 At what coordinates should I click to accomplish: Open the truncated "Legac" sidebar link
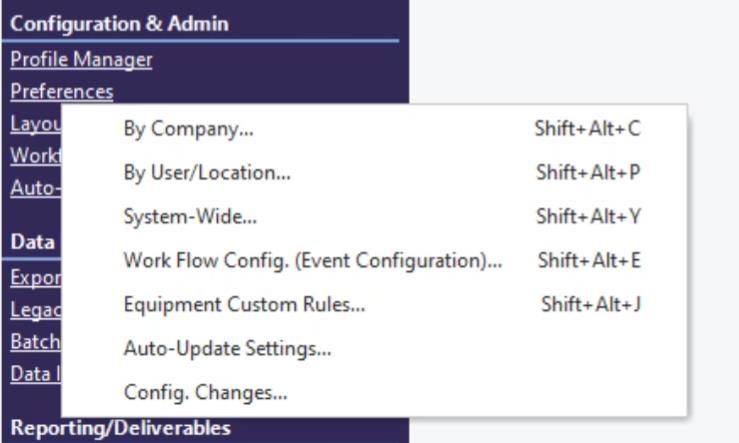tap(34, 309)
